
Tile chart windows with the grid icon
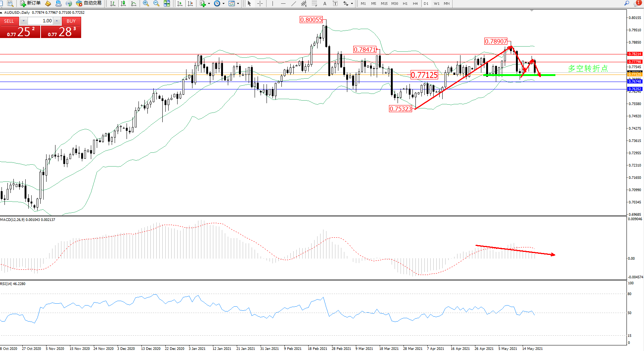pos(167,3)
